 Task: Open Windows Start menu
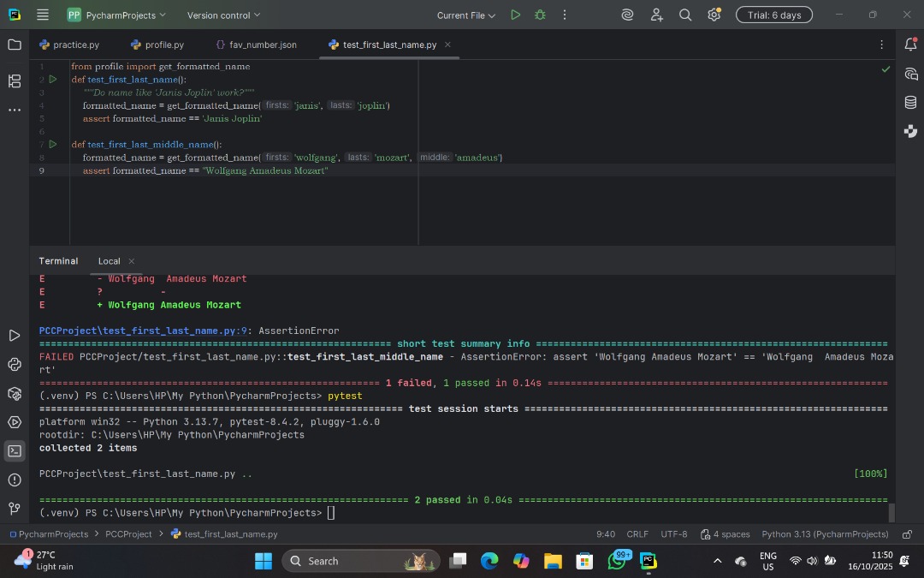point(264,561)
